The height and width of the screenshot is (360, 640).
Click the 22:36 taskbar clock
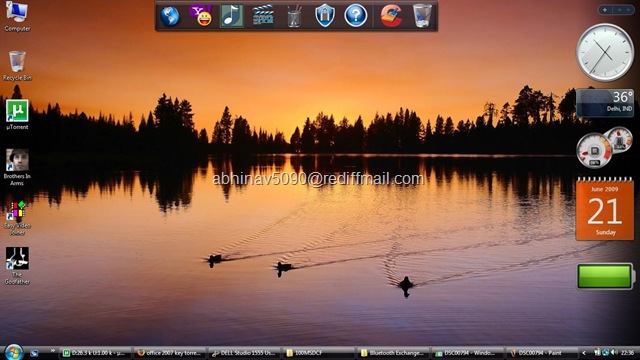pos(627,353)
